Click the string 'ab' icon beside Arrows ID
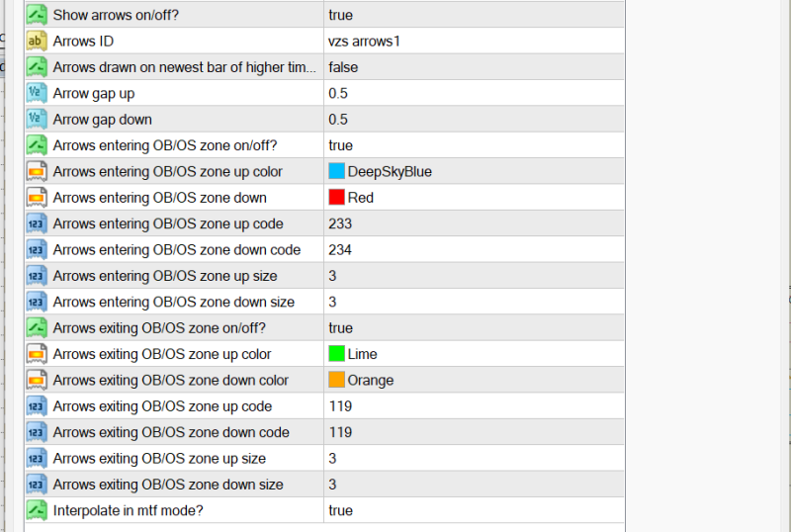Screen dimensions: 791x532 pyautogui.click(x=37, y=41)
